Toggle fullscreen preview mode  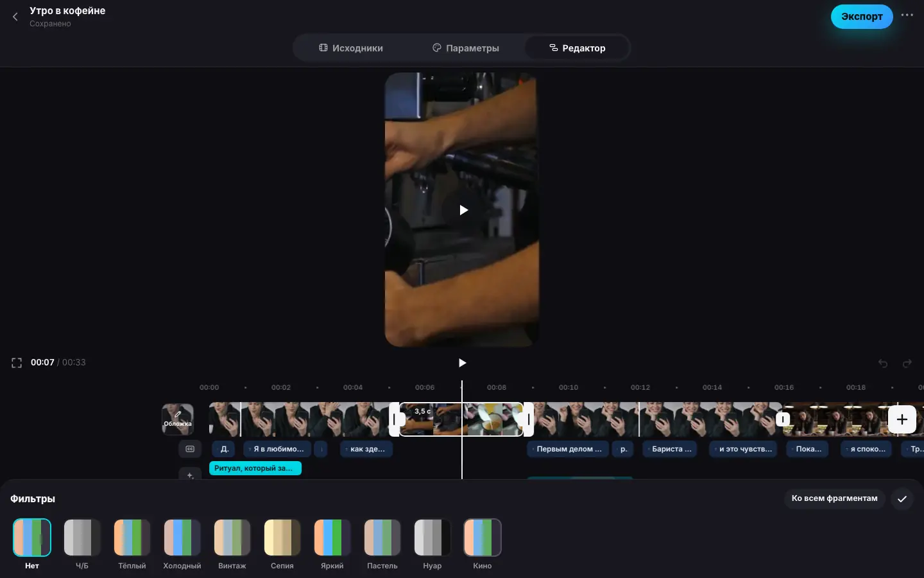tap(17, 363)
